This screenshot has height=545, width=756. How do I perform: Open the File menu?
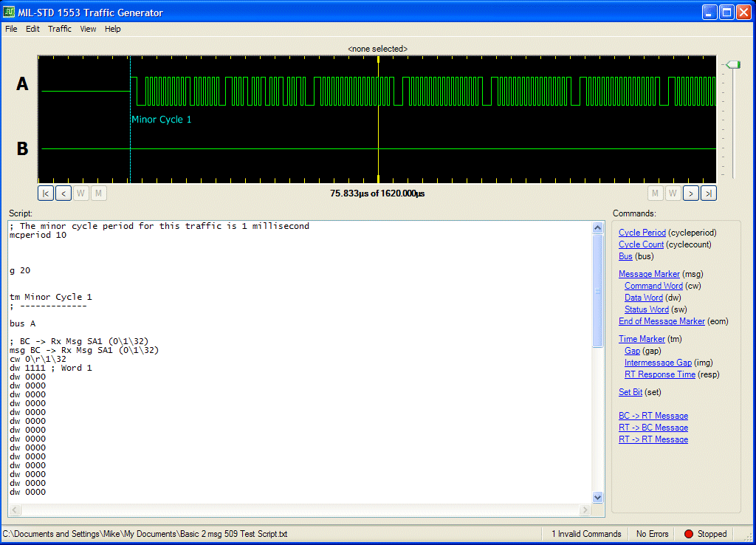(x=11, y=29)
